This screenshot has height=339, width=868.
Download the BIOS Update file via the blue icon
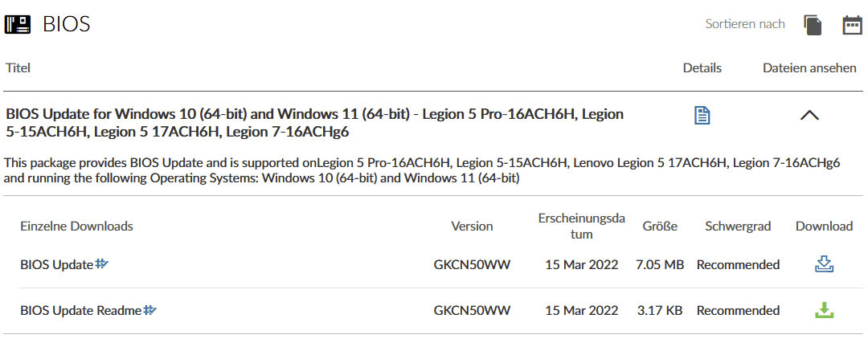[824, 264]
